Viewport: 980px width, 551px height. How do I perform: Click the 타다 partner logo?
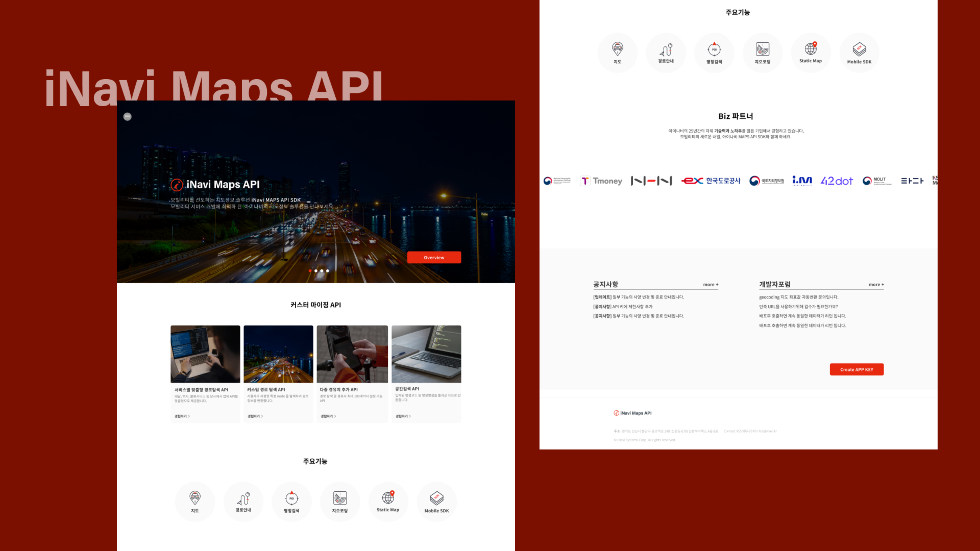912,181
